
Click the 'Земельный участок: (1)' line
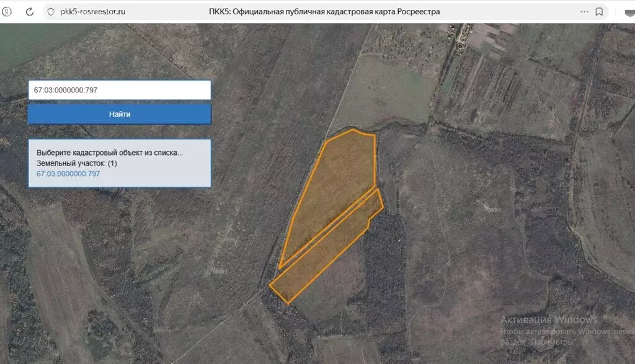point(77,163)
